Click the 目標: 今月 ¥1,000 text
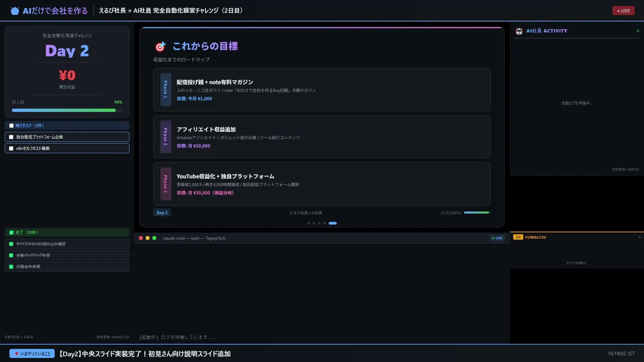 pyautogui.click(x=194, y=99)
